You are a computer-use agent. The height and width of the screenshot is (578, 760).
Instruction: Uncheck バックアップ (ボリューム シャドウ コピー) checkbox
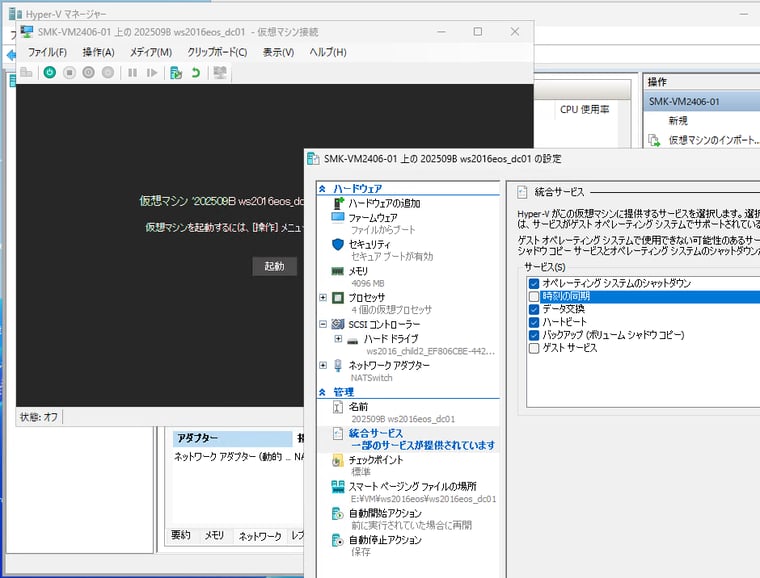[x=534, y=335]
